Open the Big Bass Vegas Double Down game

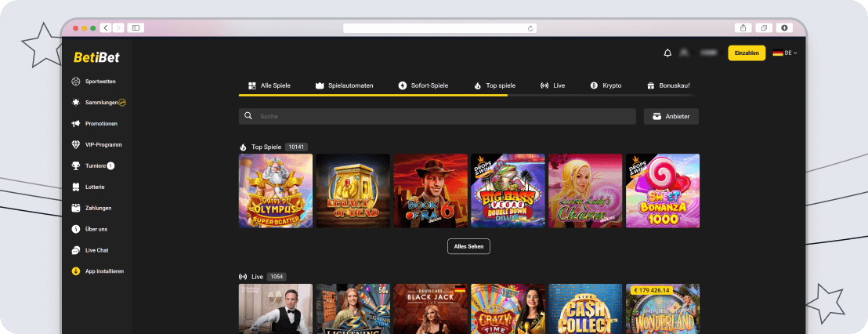click(x=508, y=191)
